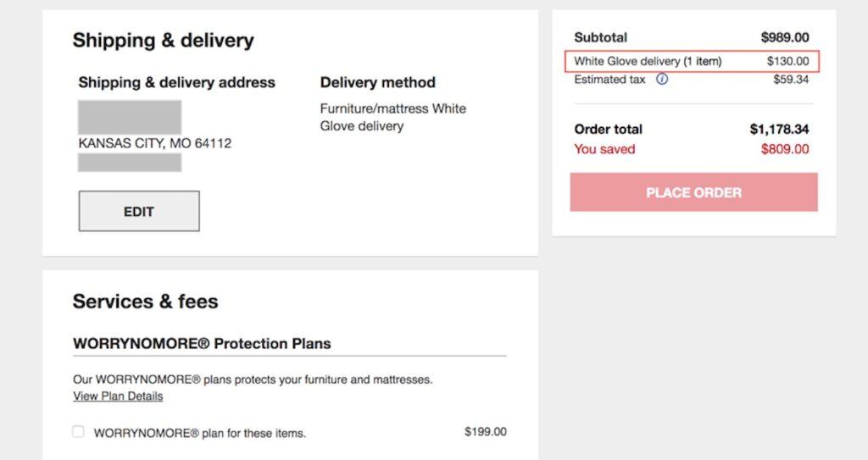The image size is (868, 460).
Task: Click the Order total label
Action: click(608, 130)
